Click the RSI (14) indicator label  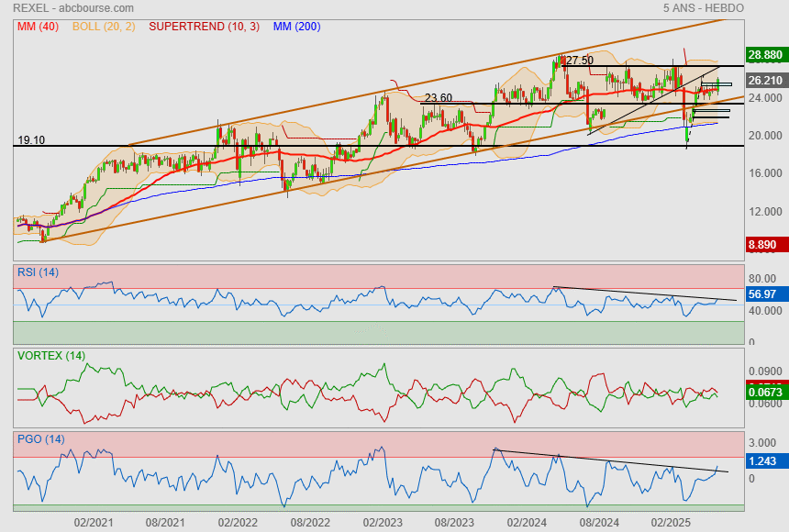(x=38, y=272)
